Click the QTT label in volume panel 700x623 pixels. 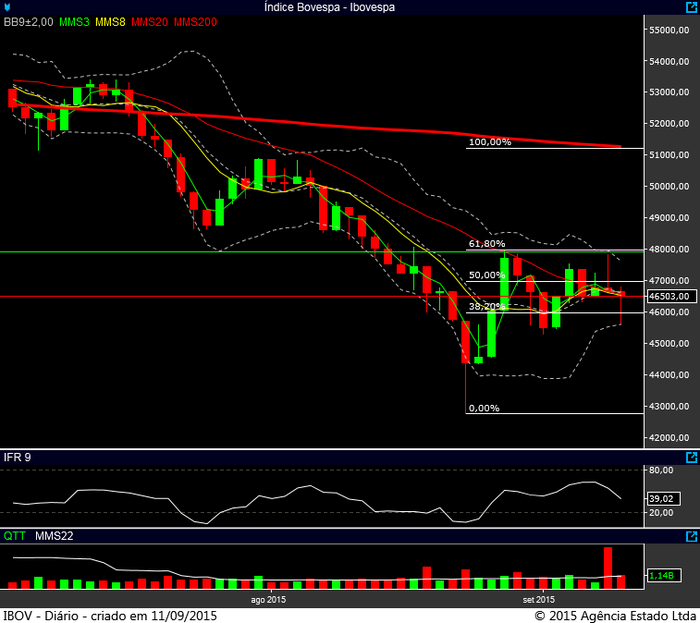(14, 536)
